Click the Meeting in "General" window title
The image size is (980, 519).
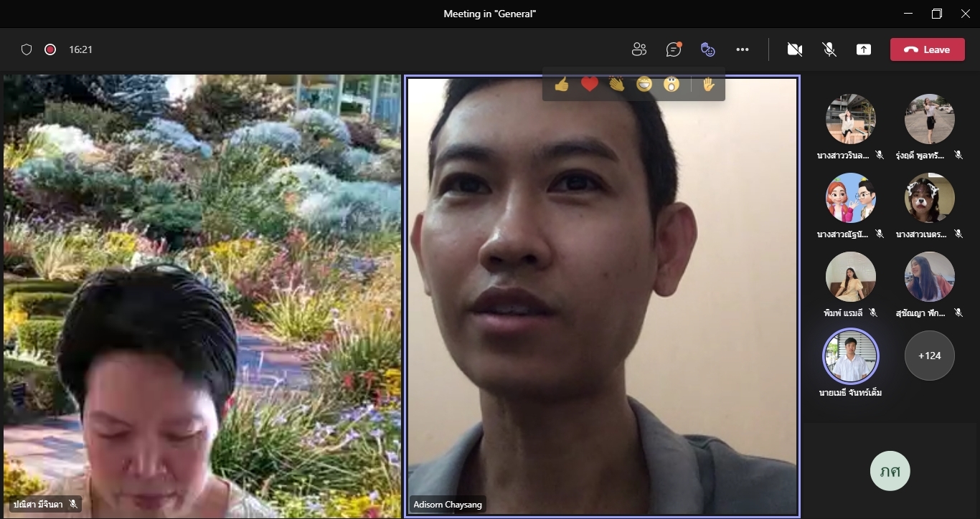(x=490, y=14)
